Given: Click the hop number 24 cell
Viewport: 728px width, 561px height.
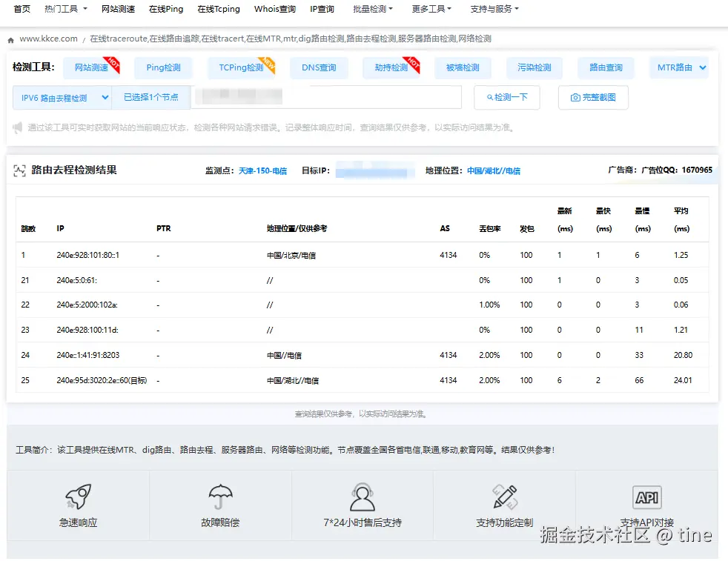Looking at the screenshot, I should 25,355.
